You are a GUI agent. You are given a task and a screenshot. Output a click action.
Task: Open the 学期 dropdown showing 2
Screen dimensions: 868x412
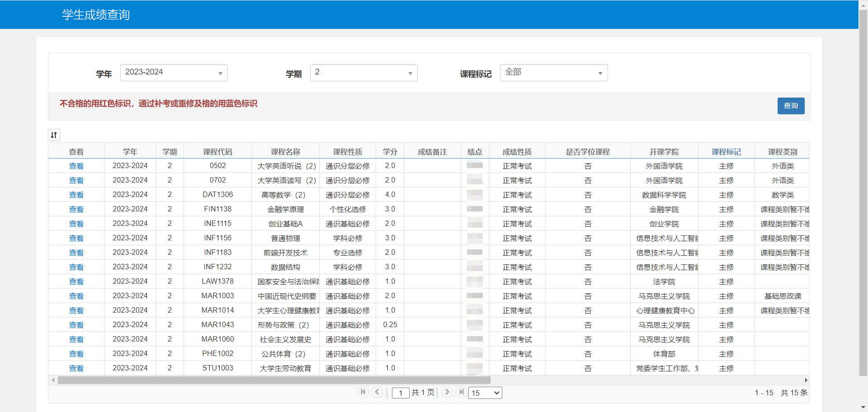tap(364, 73)
